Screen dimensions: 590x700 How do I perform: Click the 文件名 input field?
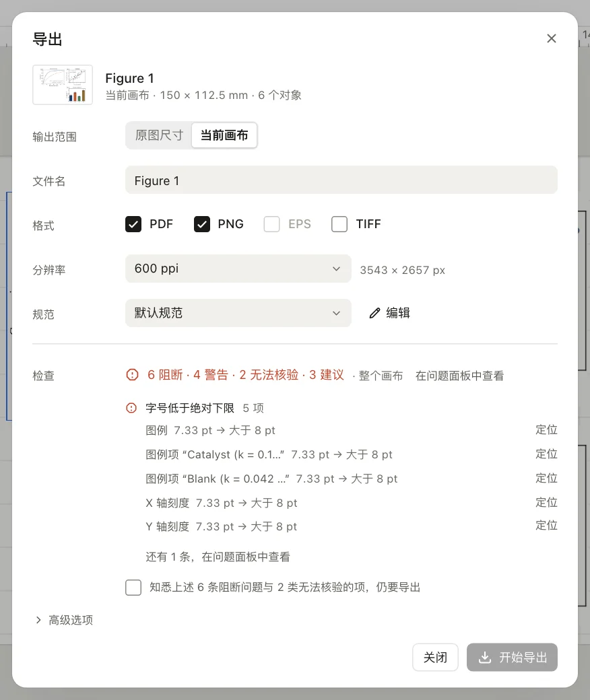coord(341,180)
